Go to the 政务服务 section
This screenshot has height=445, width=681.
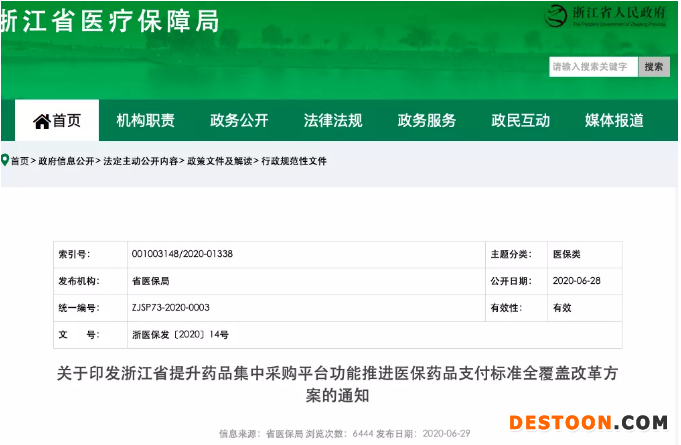pyautogui.click(x=427, y=121)
